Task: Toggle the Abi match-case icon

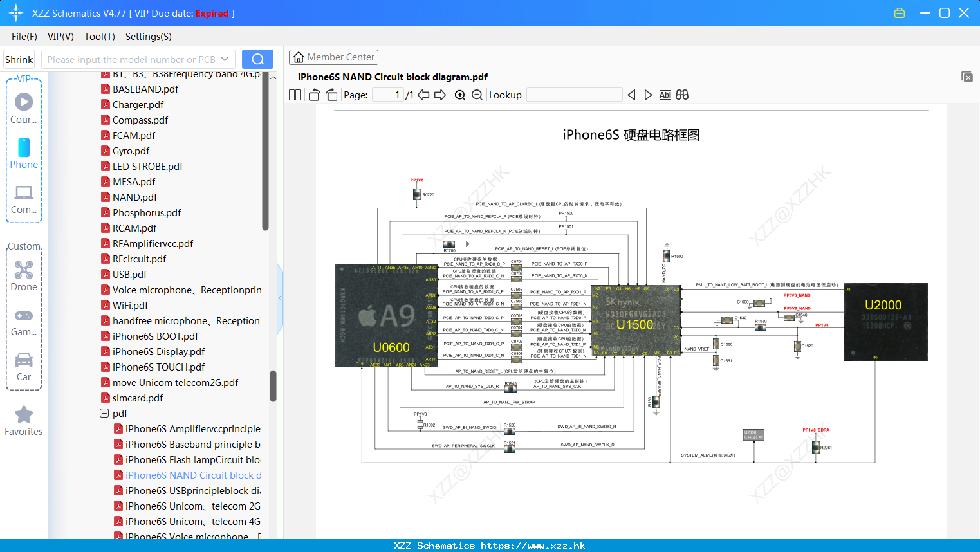Action: coord(665,95)
